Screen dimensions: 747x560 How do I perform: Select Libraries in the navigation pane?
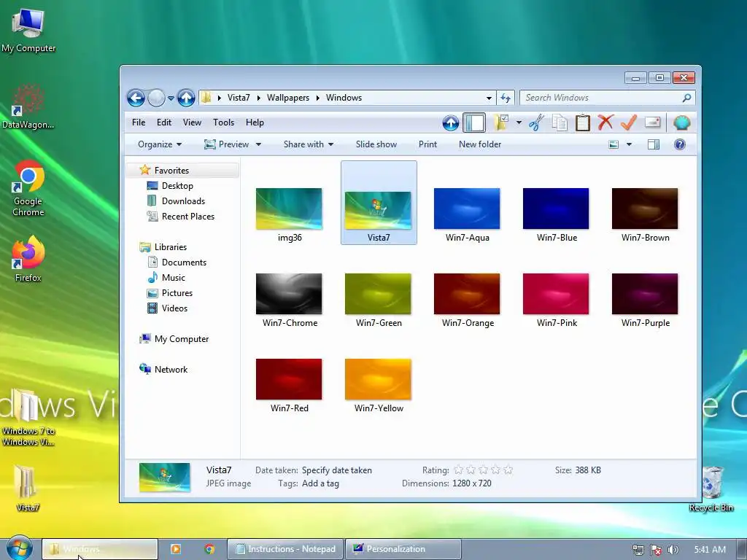(171, 246)
